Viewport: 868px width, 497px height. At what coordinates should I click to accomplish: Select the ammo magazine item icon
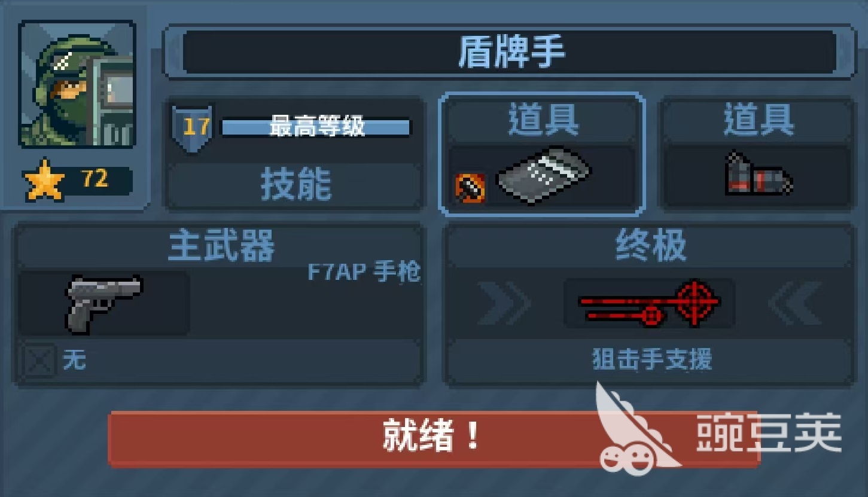pos(758,174)
